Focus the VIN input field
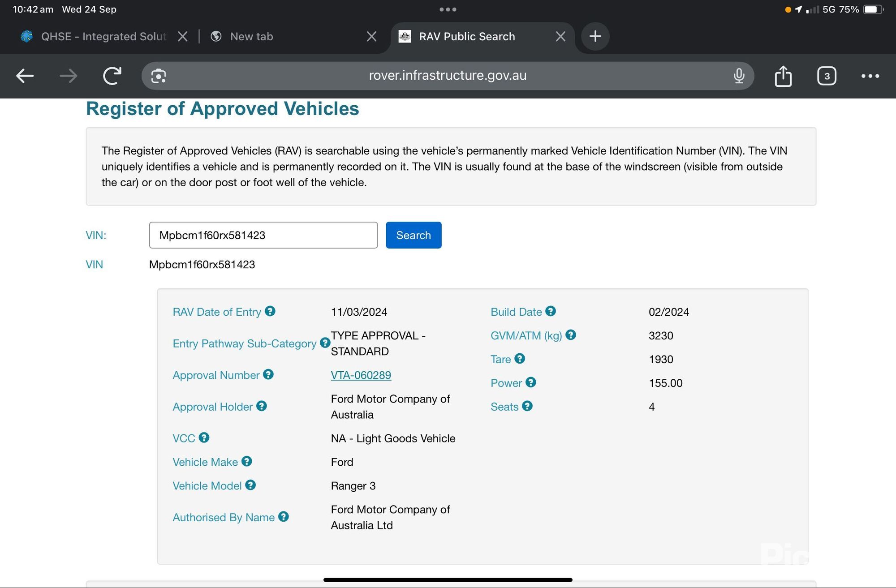The width and height of the screenshot is (896, 588). point(263,235)
